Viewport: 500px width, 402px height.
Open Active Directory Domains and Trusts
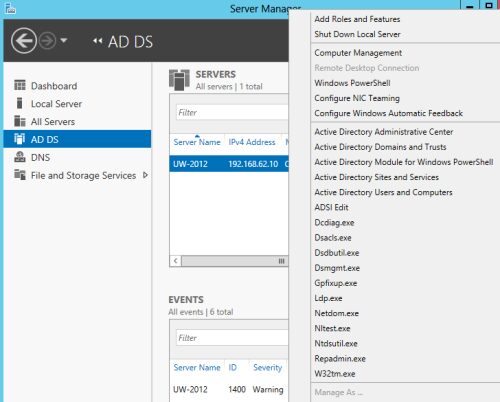pyautogui.click(x=380, y=147)
